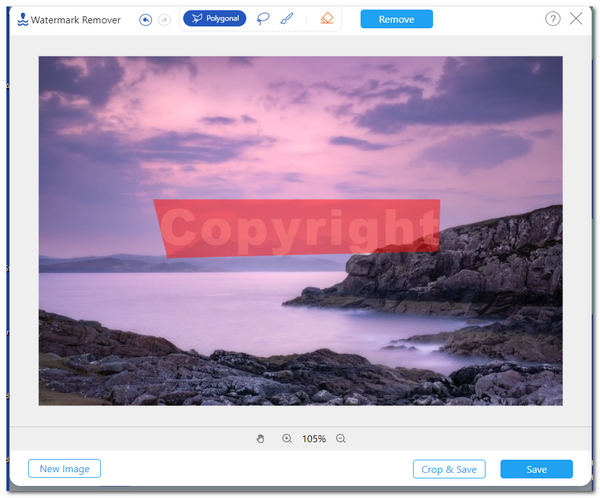
Task: Zoom in with the plus magnifier
Action: click(x=287, y=439)
